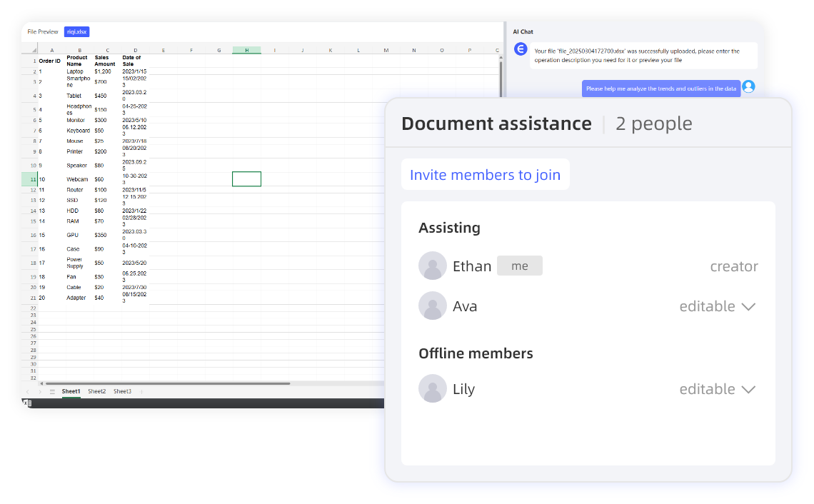Click the Invite members to join button
Image resolution: width=814 pixels, height=504 pixels.
[x=485, y=174]
